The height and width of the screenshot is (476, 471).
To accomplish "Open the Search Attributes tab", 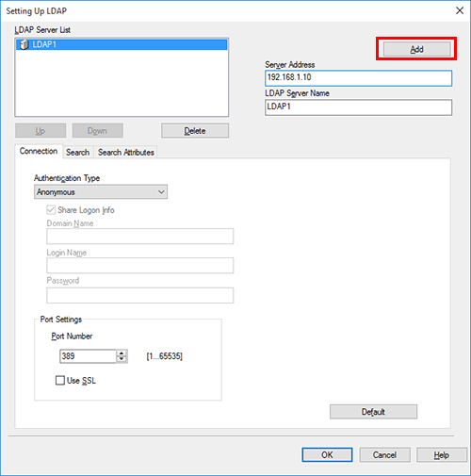I will (x=126, y=153).
